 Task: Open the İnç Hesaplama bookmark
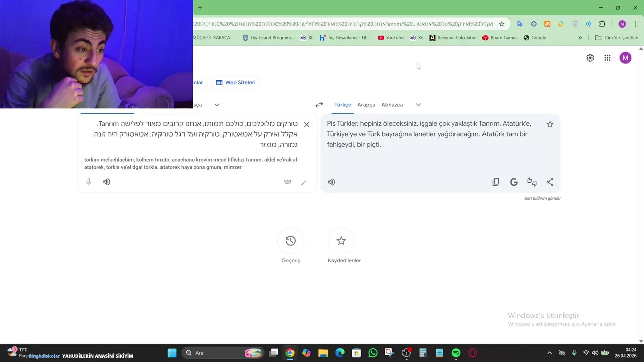click(345, 38)
